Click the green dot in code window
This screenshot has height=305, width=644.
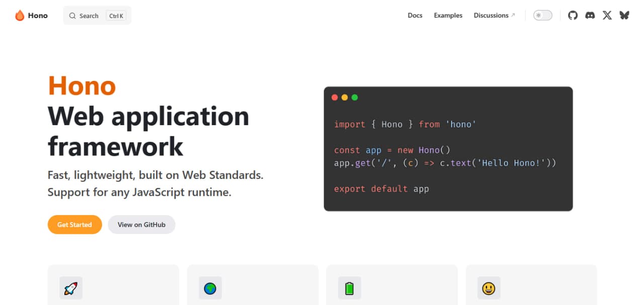click(355, 97)
